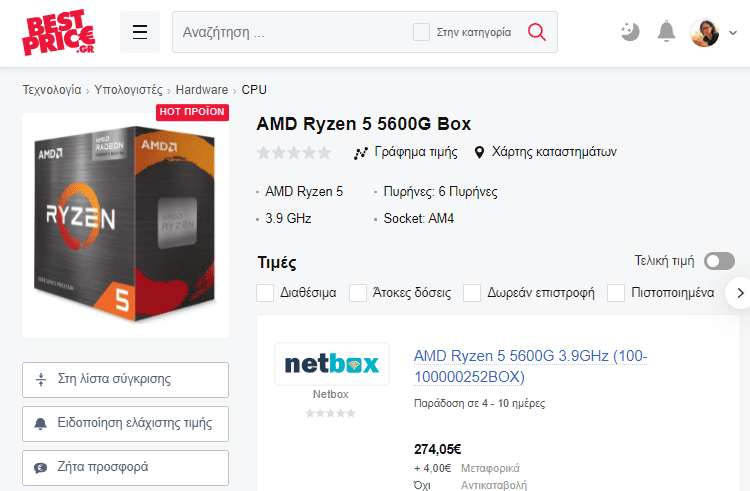
Task: Click bell icon in price alert button
Action: click(x=41, y=424)
